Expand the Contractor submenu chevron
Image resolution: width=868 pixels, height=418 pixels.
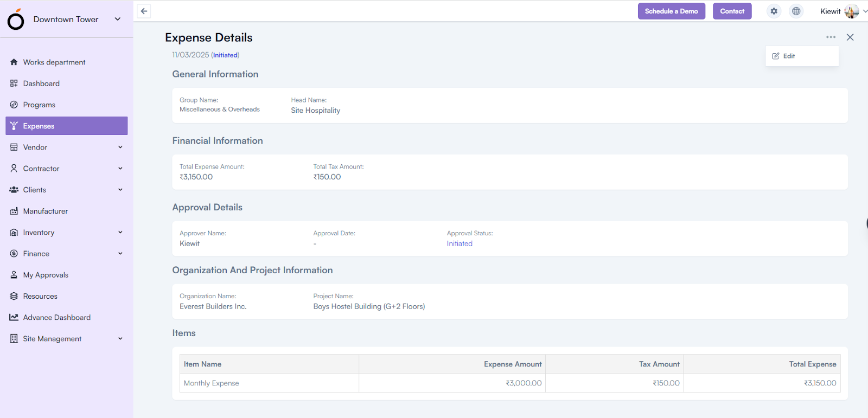[120, 169]
